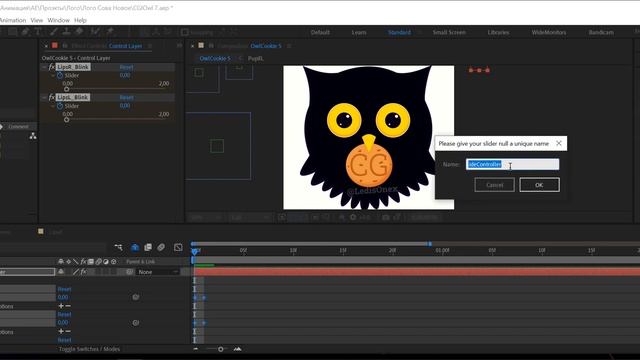Toggle the quality switch on the selected layer row
Image resolution: width=640 pixels, height=360 pixels.
click(76, 272)
